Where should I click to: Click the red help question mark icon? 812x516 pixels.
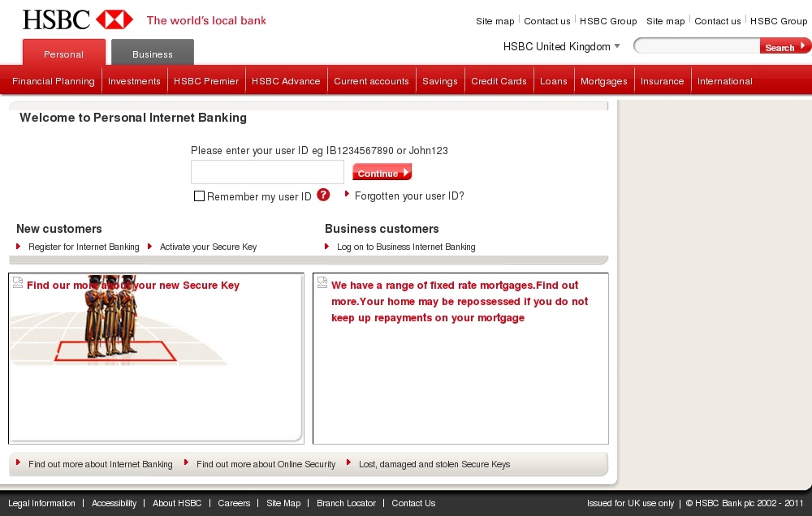coord(323,195)
